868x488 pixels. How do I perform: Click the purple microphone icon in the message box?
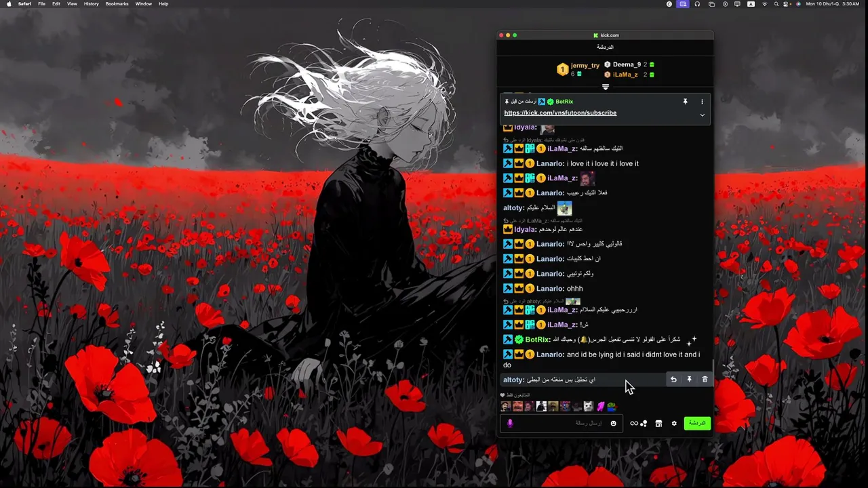pos(510,424)
